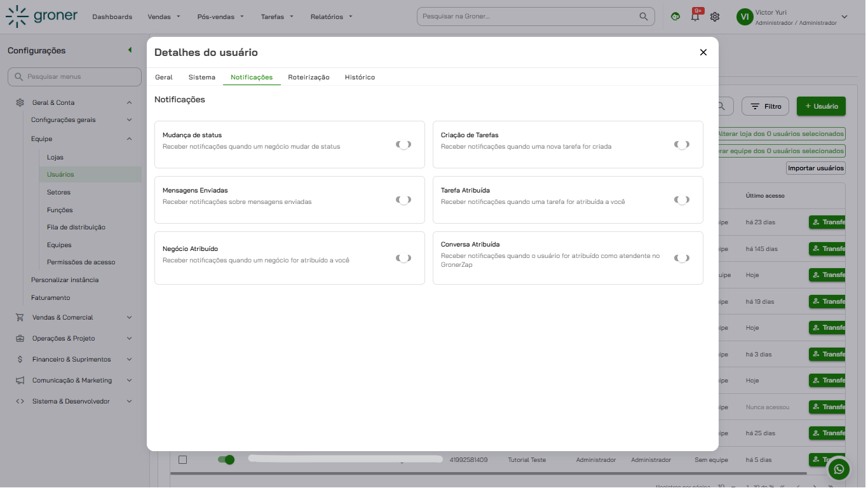868x488 pixels.
Task: Collapse the Configurações sidebar arrow
Action: [x=130, y=50]
